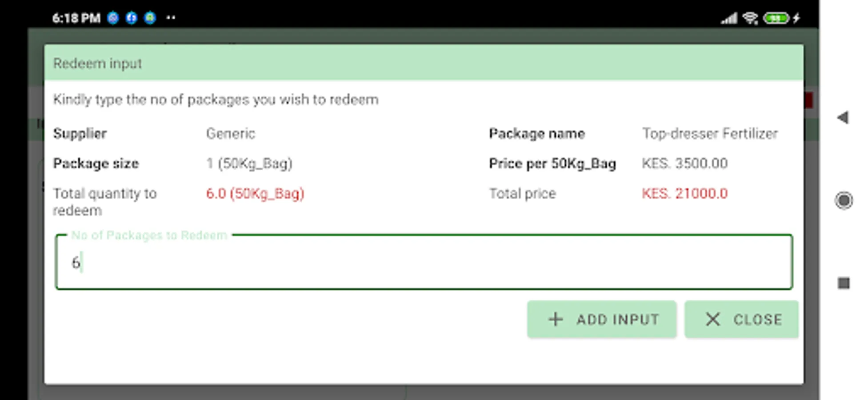Tap the red 6.0 (50Kg_Bag) quantity value
Viewport: 868px width, 400px height.
pos(255,194)
